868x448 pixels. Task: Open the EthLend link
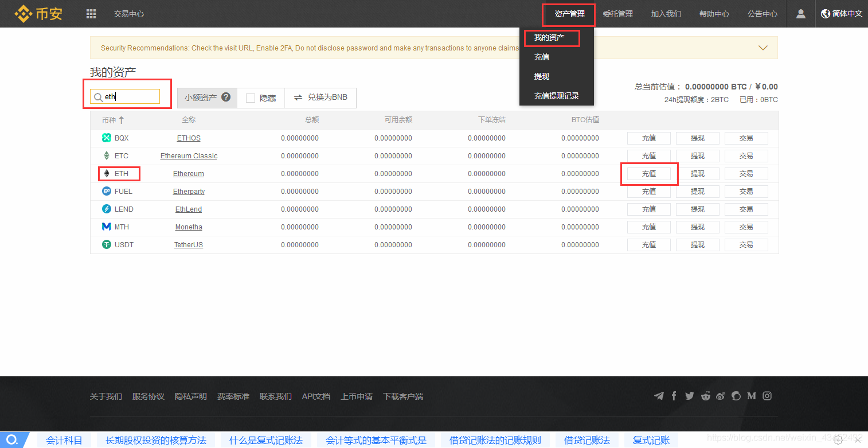click(189, 209)
